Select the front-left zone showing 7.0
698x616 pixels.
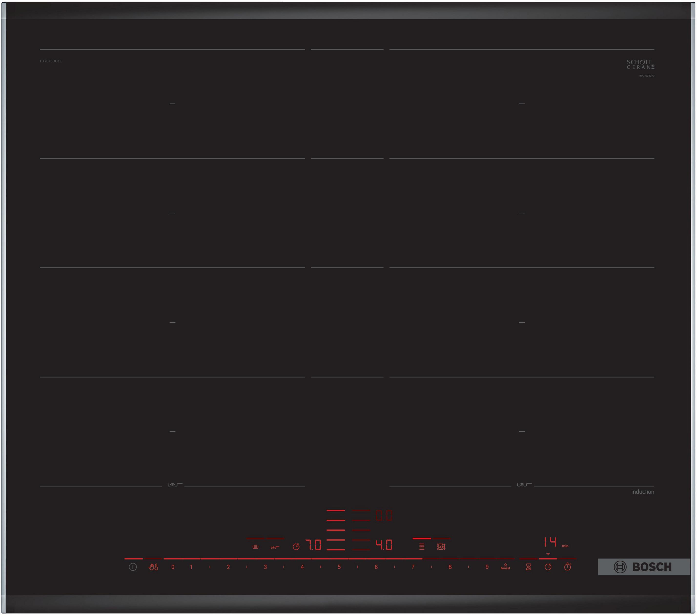[313, 545]
